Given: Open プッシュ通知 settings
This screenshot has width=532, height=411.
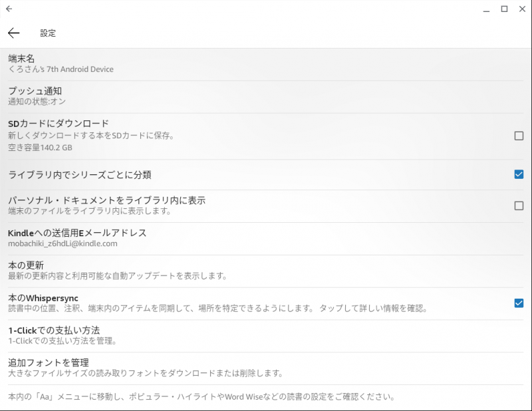Looking at the screenshot, I should click(266, 96).
